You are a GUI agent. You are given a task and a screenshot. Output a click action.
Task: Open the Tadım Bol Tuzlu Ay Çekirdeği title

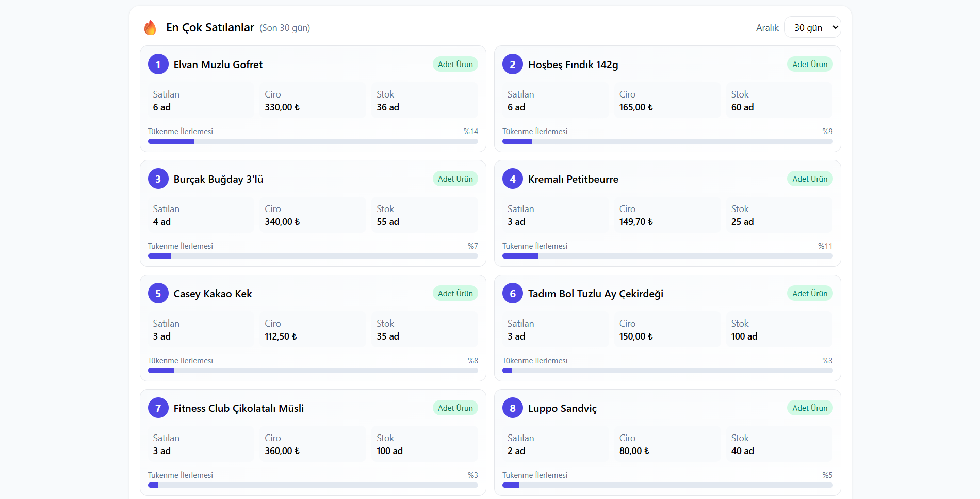[x=595, y=294]
